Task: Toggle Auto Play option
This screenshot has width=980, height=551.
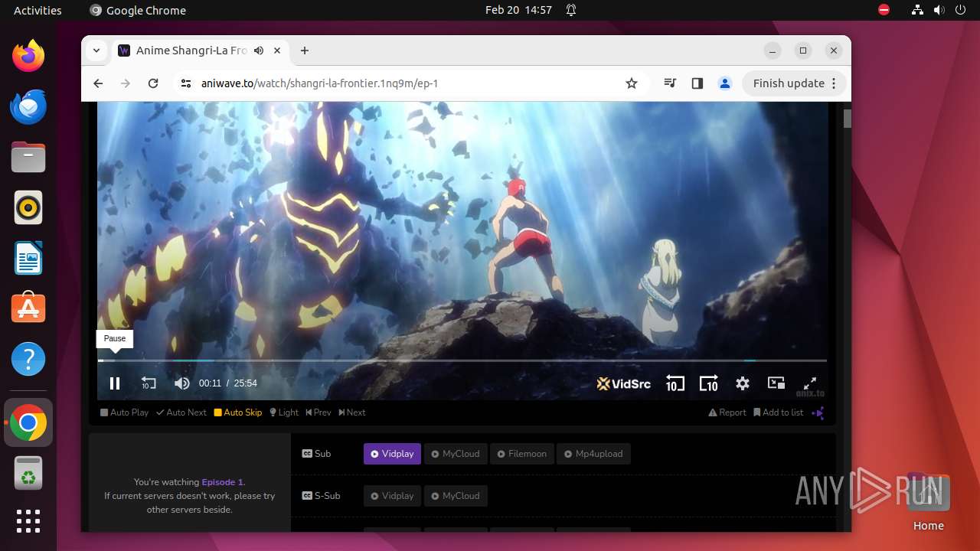Action: point(125,412)
